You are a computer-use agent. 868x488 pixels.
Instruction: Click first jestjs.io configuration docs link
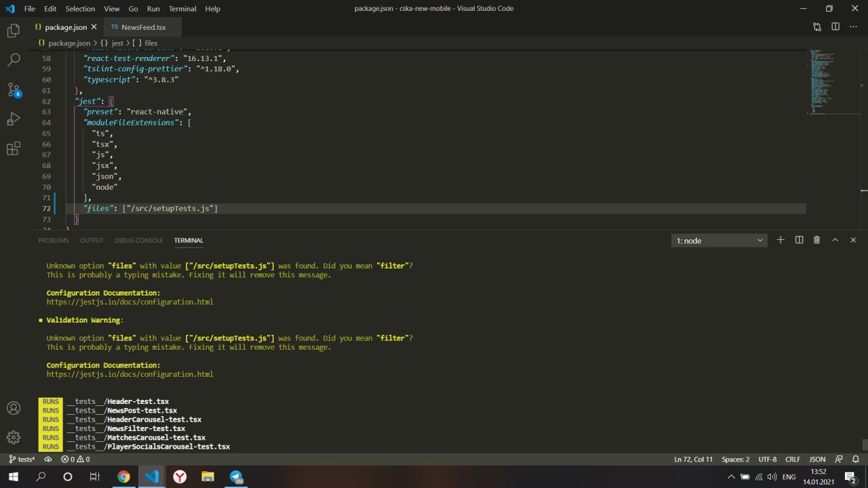point(130,302)
